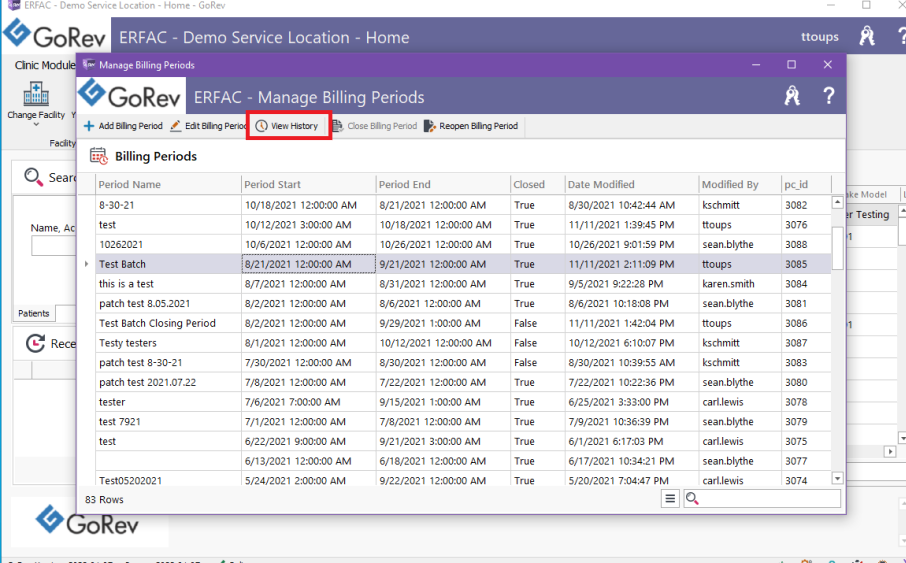Expand Change Facility dropdown chevron
Screen dimensions: 906x563
click(36, 124)
